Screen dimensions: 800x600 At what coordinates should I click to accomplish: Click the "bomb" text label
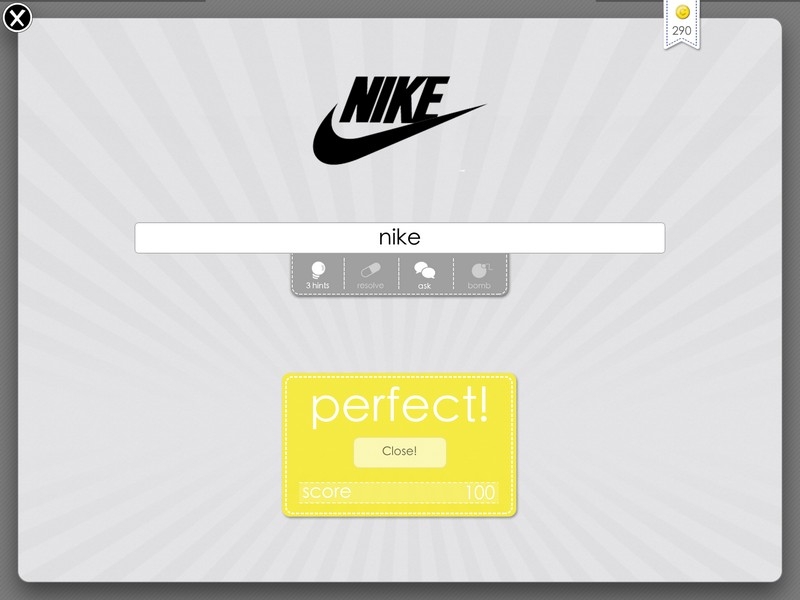click(479, 285)
